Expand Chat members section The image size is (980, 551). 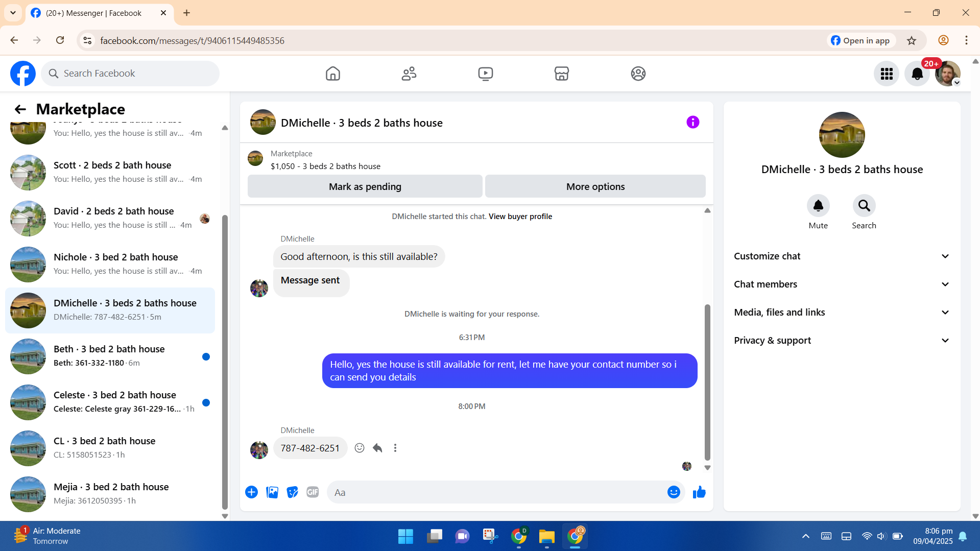tap(842, 284)
